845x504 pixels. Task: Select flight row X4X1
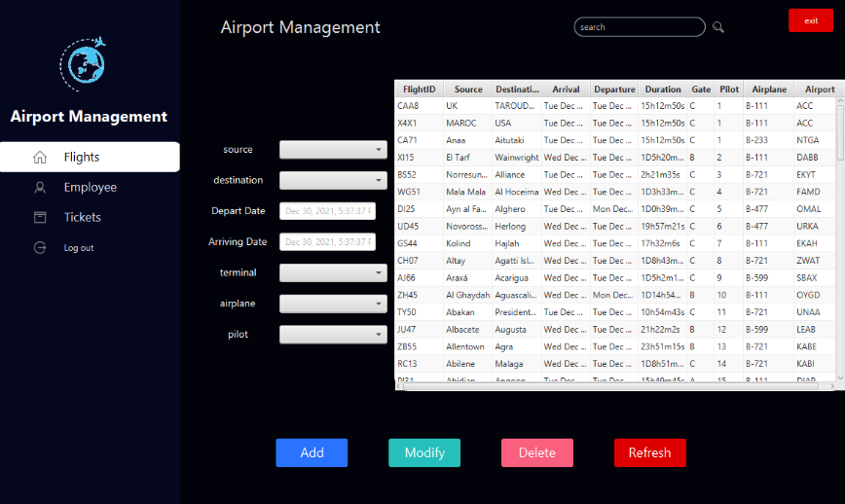pyautogui.click(x=615, y=124)
